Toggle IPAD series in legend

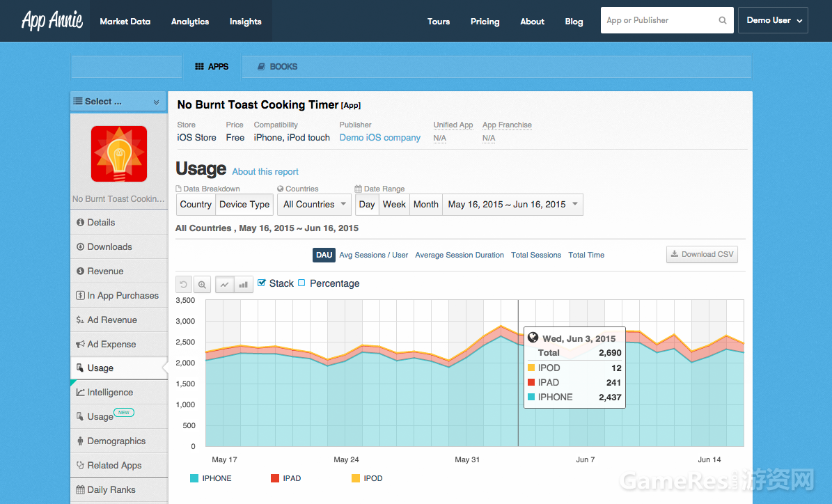(286, 478)
